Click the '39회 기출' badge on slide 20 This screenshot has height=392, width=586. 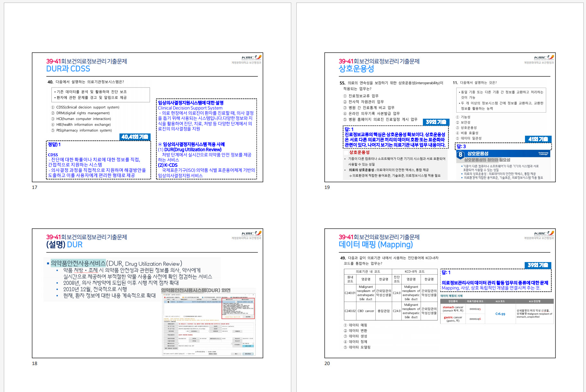coord(538,265)
